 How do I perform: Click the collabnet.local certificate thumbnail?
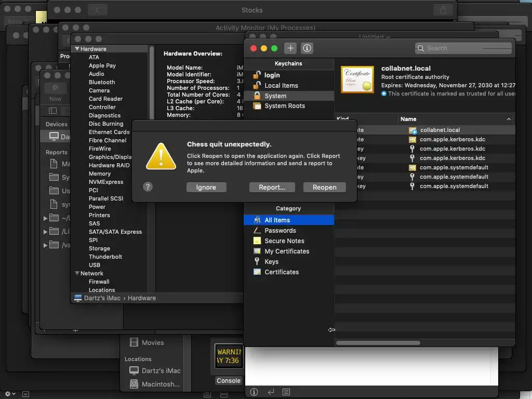pyautogui.click(x=357, y=79)
